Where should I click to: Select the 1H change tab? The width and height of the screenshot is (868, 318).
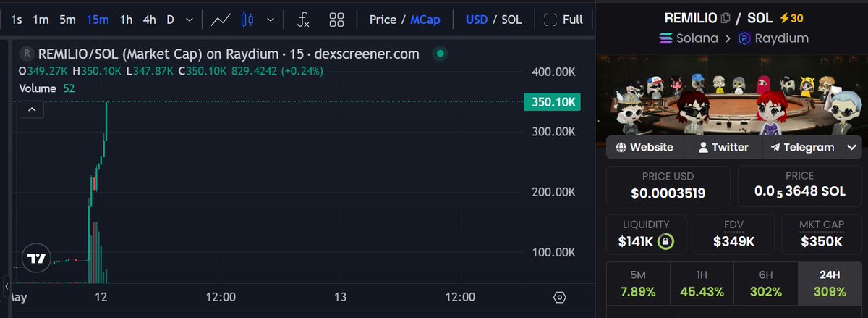point(702,284)
